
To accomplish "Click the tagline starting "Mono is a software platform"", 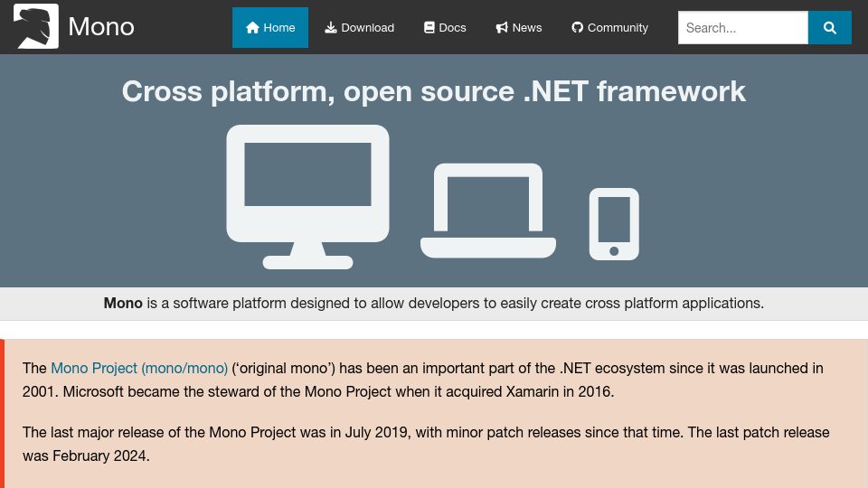I will (434, 304).
